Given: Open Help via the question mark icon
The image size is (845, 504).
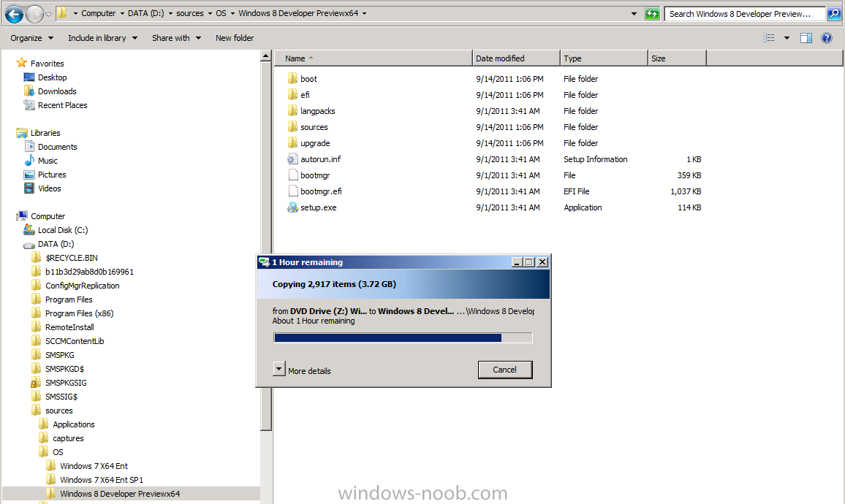Looking at the screenshot, I should tap(827, 38).
